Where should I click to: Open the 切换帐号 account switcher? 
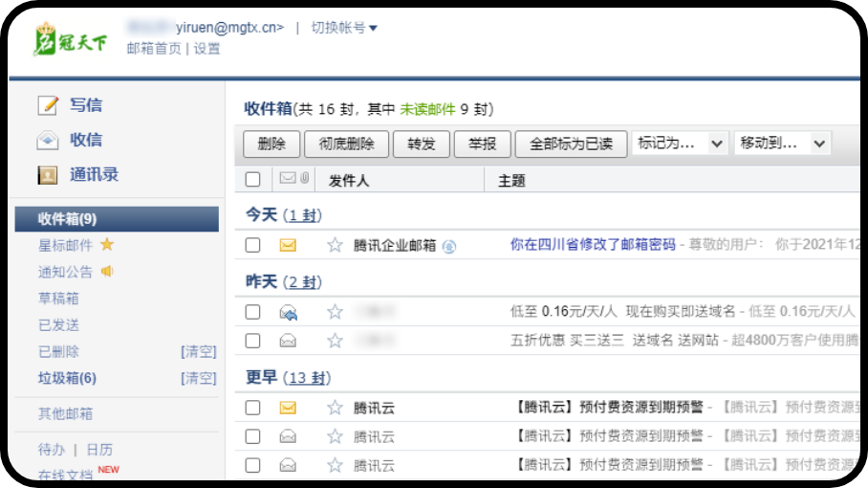tap(343, 28)
